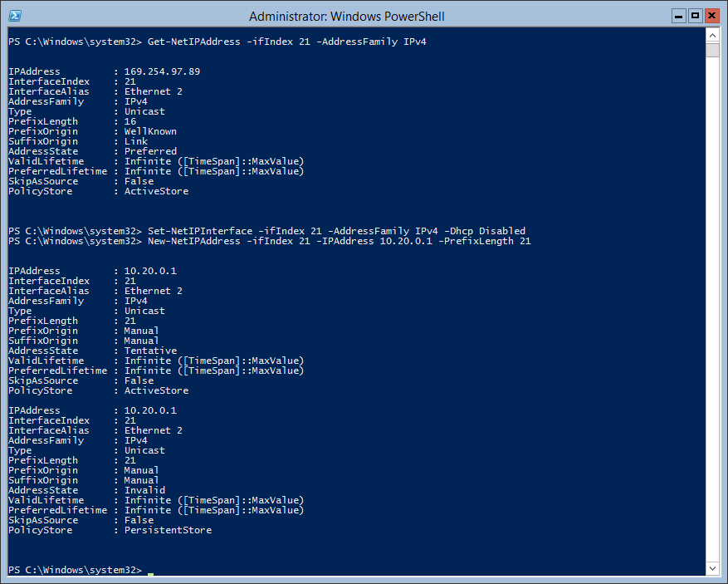Click the 'Invalid' AddressState value
Image resolution: width=728 pixels, height=584 pixels.
tap(144, 490)
